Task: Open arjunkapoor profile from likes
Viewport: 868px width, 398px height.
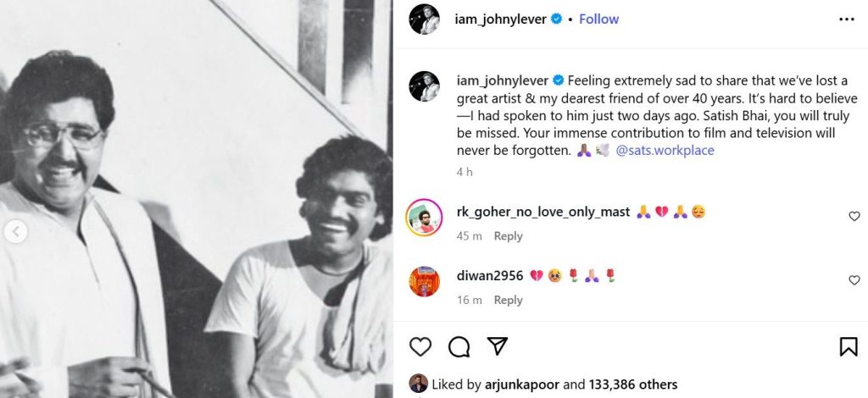Action: point(523,384)
